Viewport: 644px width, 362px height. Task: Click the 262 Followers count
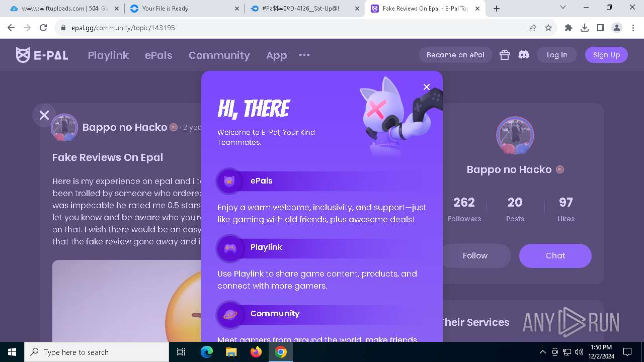click(464, 209)
